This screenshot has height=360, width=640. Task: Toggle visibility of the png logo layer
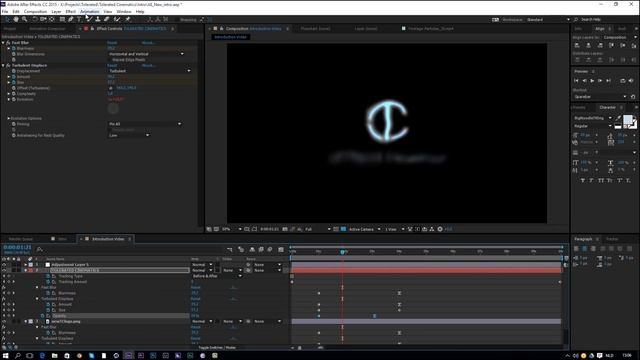click(4, 321)
